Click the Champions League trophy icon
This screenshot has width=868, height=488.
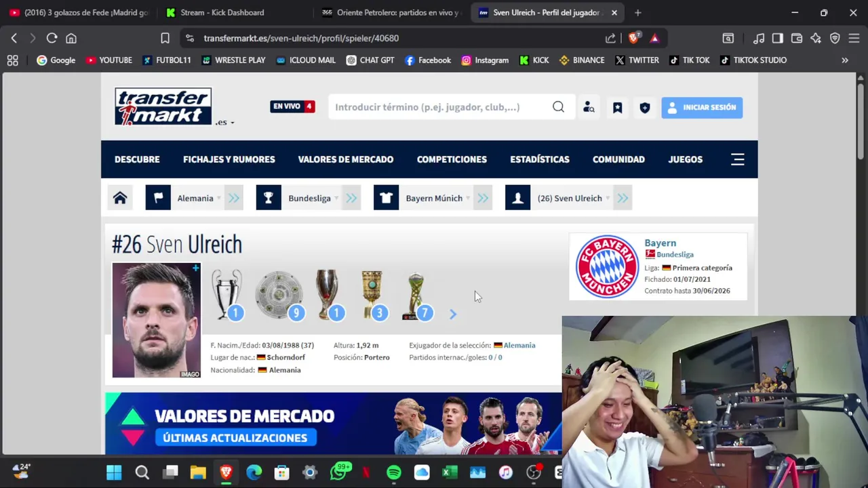226,294
